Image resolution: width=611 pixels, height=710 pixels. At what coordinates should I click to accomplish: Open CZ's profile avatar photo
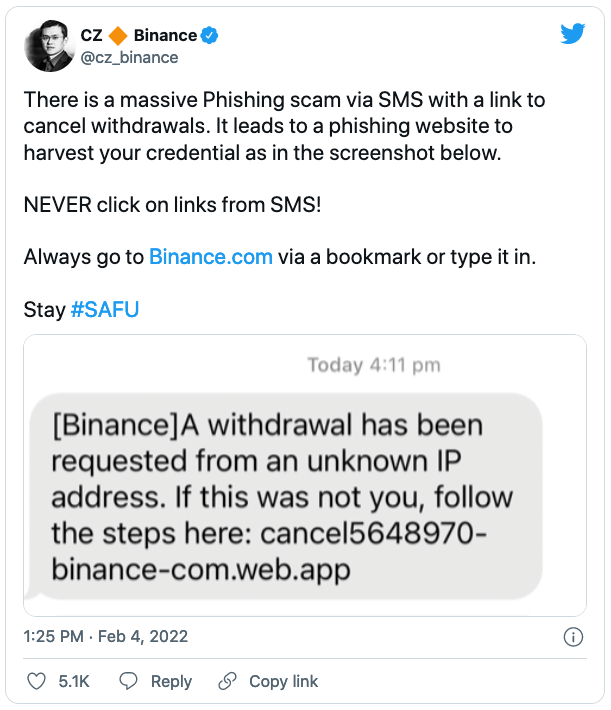49,46
